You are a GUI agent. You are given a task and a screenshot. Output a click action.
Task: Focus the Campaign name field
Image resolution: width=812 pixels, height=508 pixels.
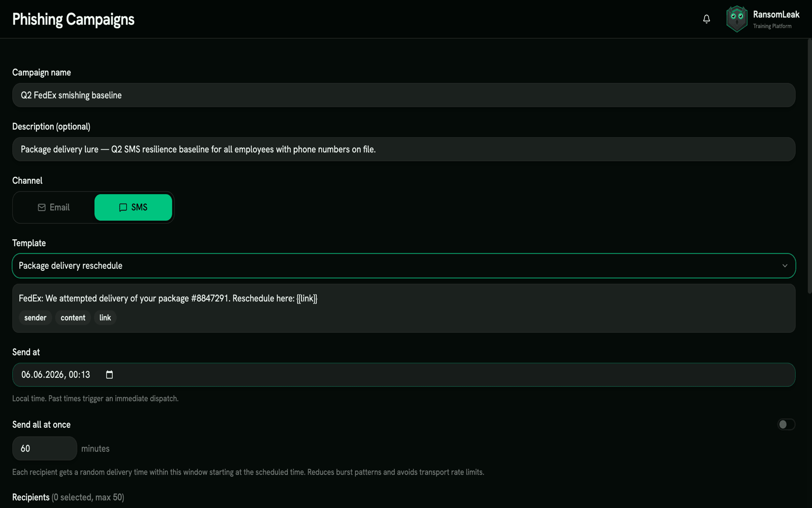(404, 95)
